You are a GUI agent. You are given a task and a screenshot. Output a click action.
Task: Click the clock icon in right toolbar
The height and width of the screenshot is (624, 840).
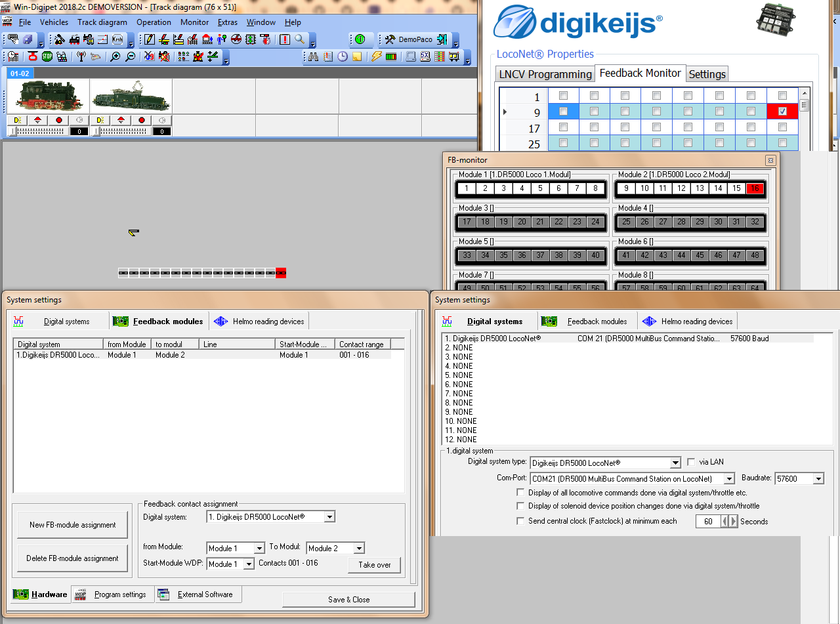point(343,57)
